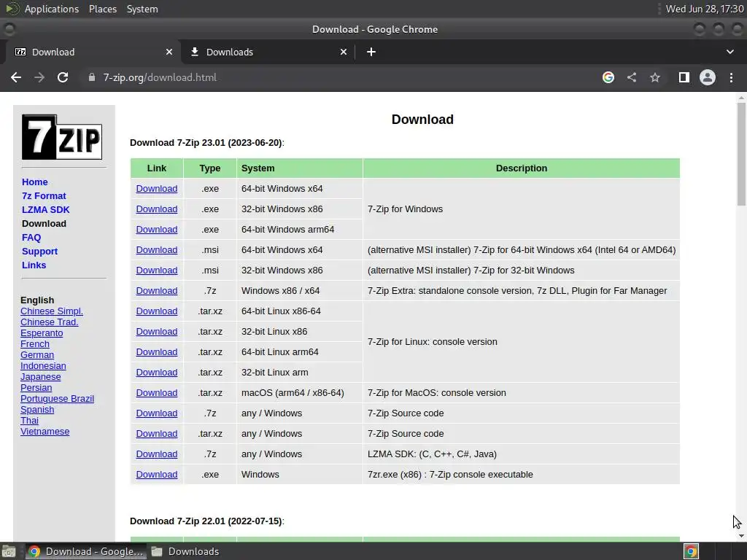Switch language to Chinese Trad.
This screenshot has height=560, width=747.
(x=49, y=322)
